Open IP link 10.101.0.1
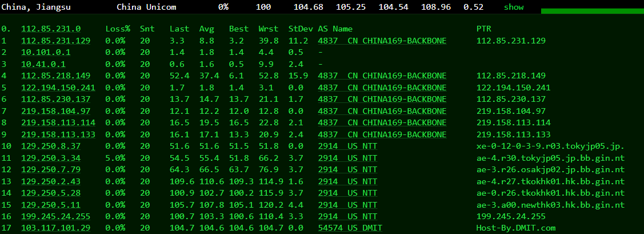This screenshot has width=644, height=234. (x=46, y=52)
